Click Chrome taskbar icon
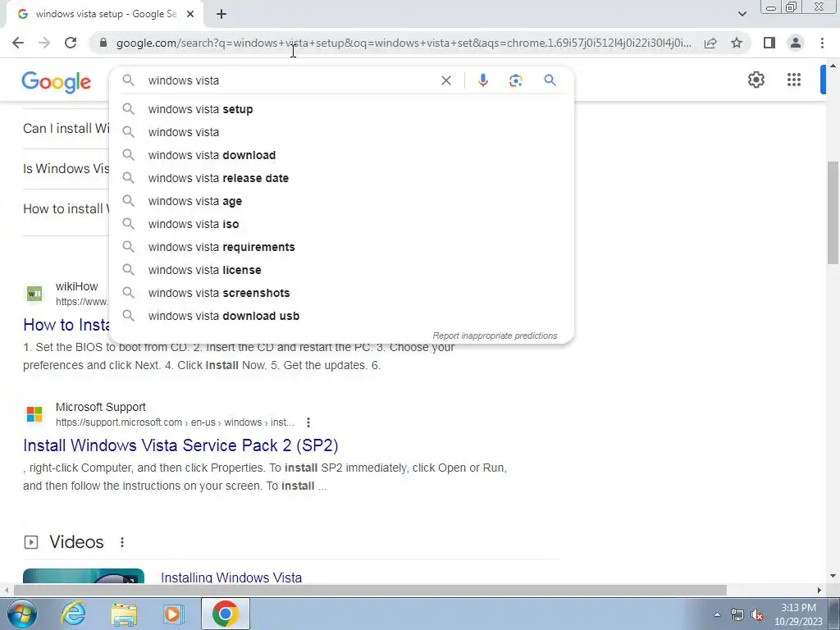Viewport: 840px width, 630px height. pyautogui.click(x=225, y=614)
